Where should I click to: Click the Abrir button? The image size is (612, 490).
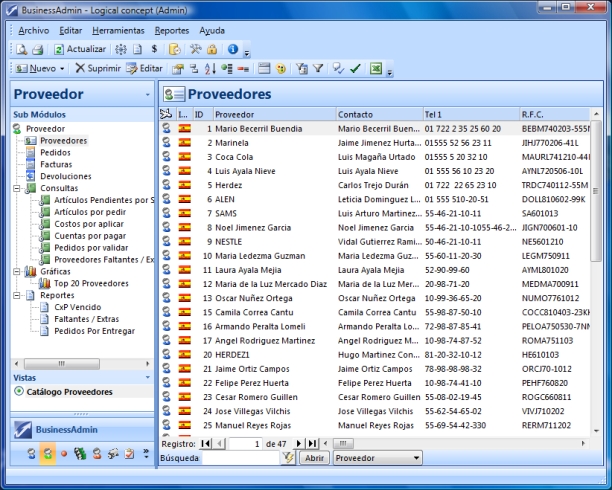point(314,458)
